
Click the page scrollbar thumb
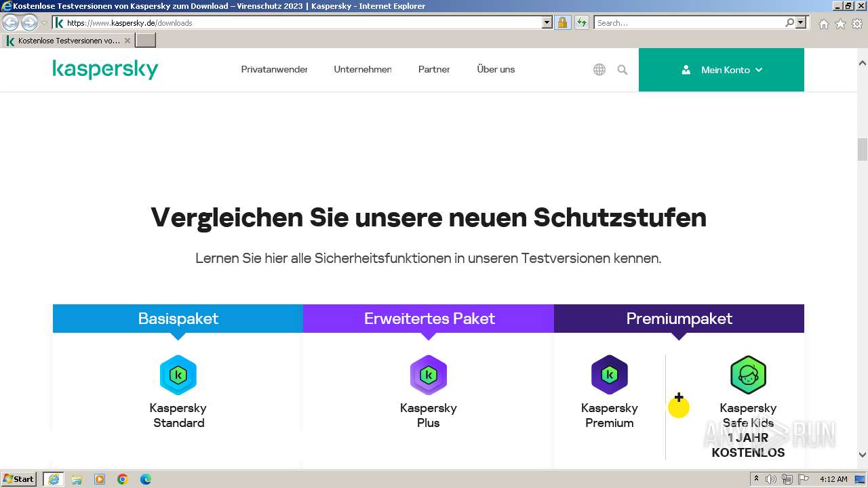(863, 149)
